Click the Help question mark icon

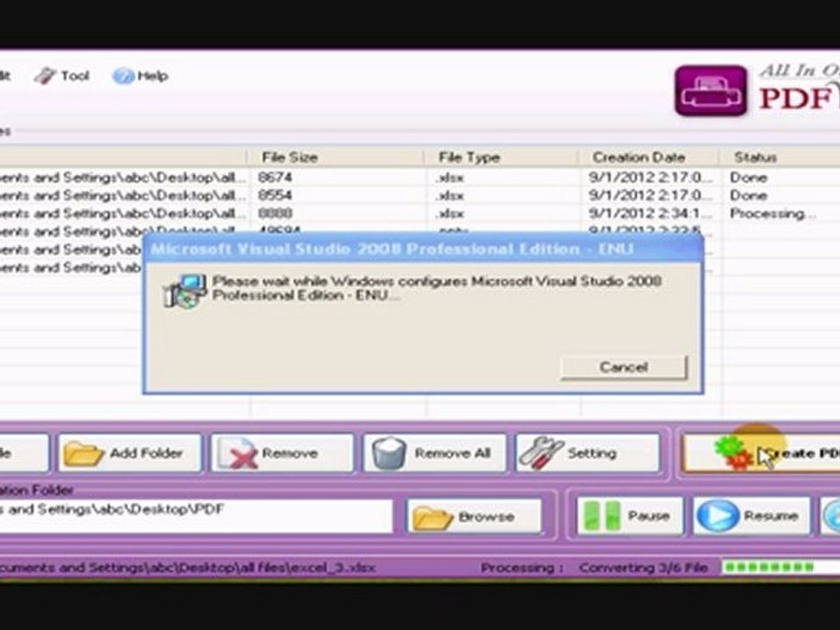tap(122, 76)
